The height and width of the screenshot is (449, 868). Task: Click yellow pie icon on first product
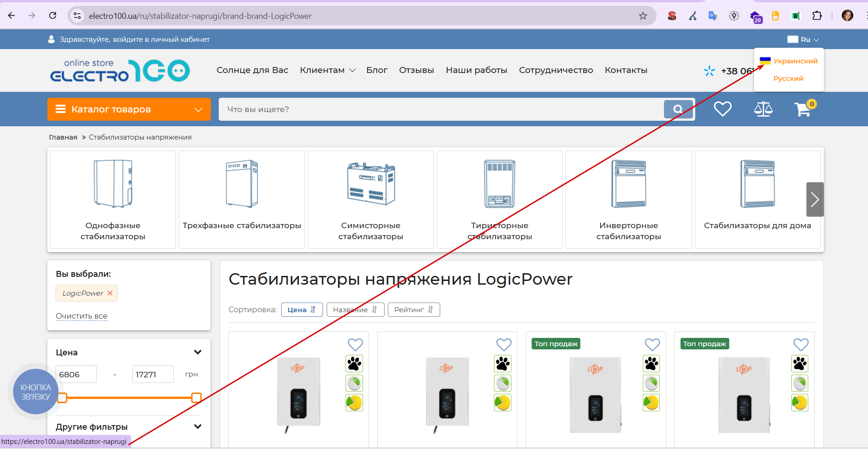(x=354, y=403)
